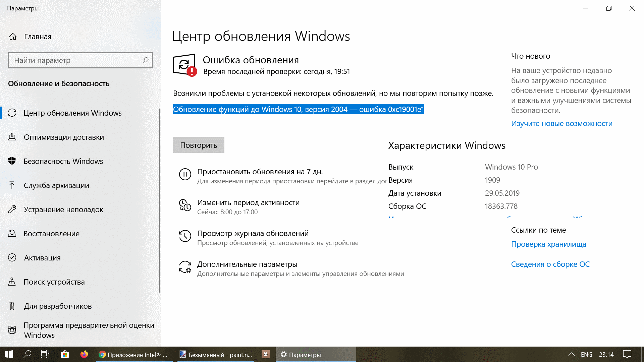Click the update error status icon

(185, 65)
